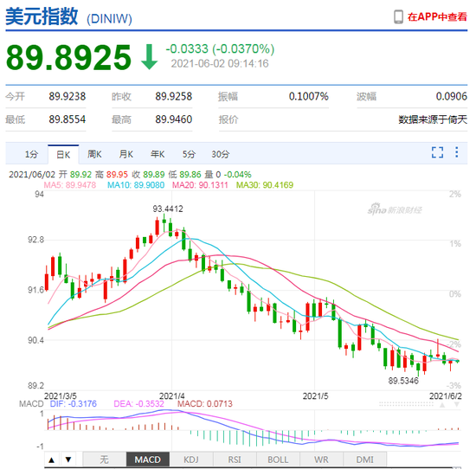Image resolution: width=476 pixels, height=469 pixels.
Task: Click the 波幅 value 0.0906
Action: 452,97
